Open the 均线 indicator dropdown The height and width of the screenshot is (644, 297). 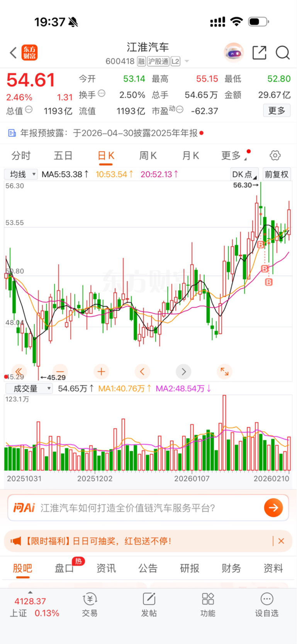21,174
